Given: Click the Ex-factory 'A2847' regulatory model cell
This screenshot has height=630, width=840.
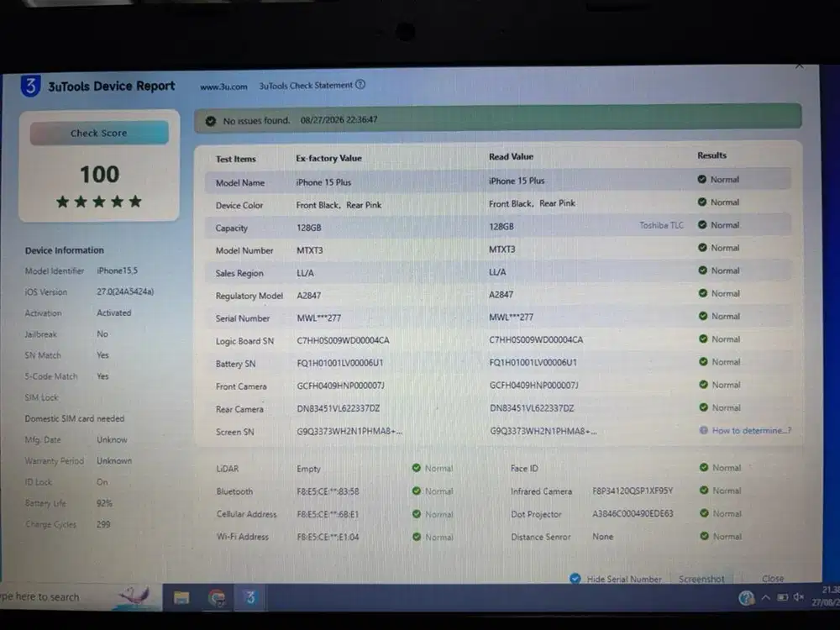Looking at the screenshot, I should [x=308, y=295].
